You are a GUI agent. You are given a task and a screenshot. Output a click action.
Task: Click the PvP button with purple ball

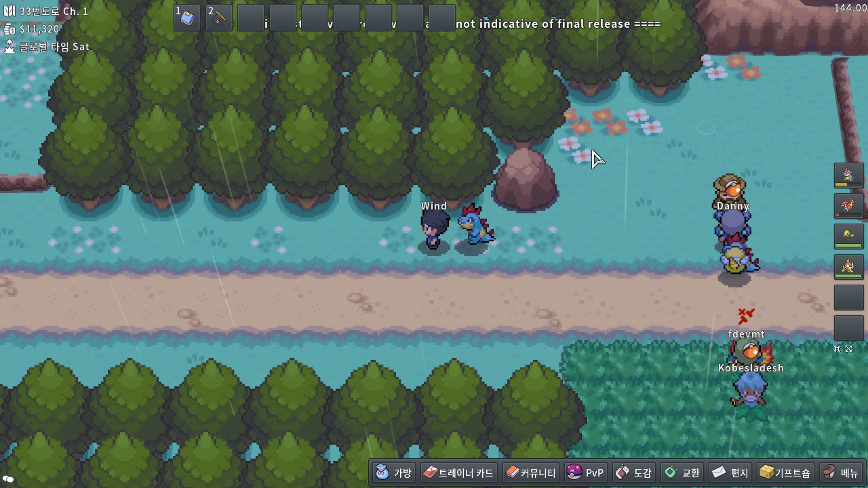tap(585, 472)
